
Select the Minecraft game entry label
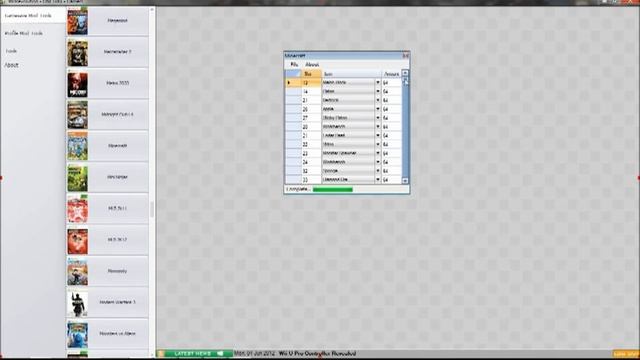tap(118, 146)
